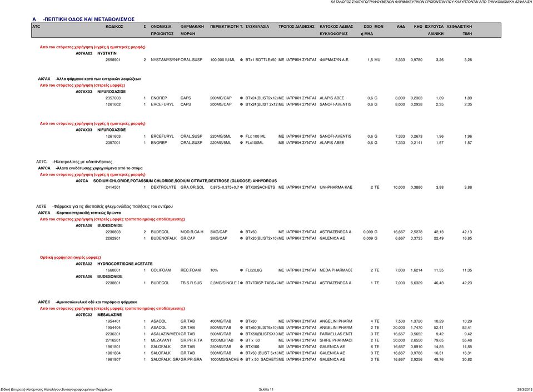Click the ΣΥΣΚΕΥΑΣΙΑ column header
533x392 pixels.
pos(257,27)
